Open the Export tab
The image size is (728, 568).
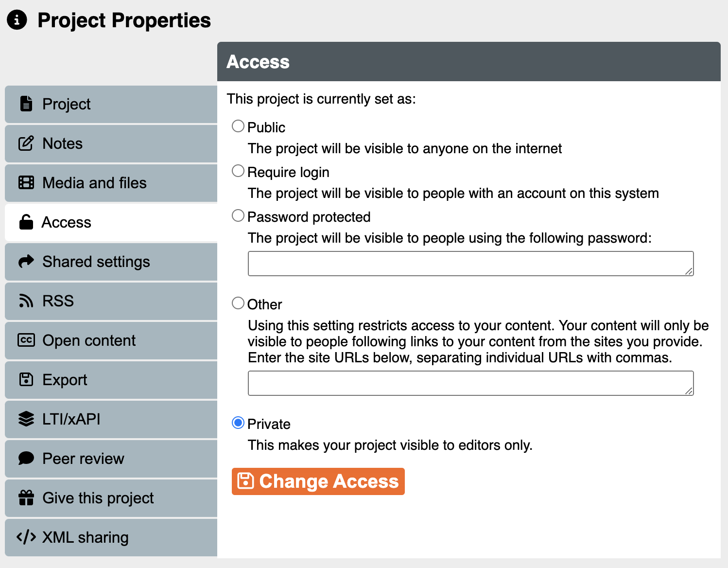[x=111, y=380]
